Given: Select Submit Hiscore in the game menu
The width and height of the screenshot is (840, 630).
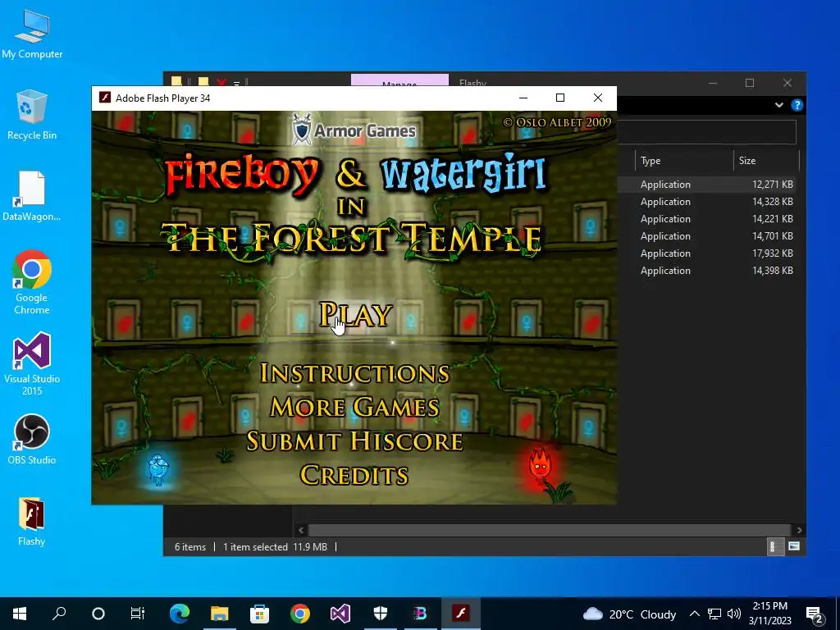Looking at the screenshot, I should click(354, 441).
